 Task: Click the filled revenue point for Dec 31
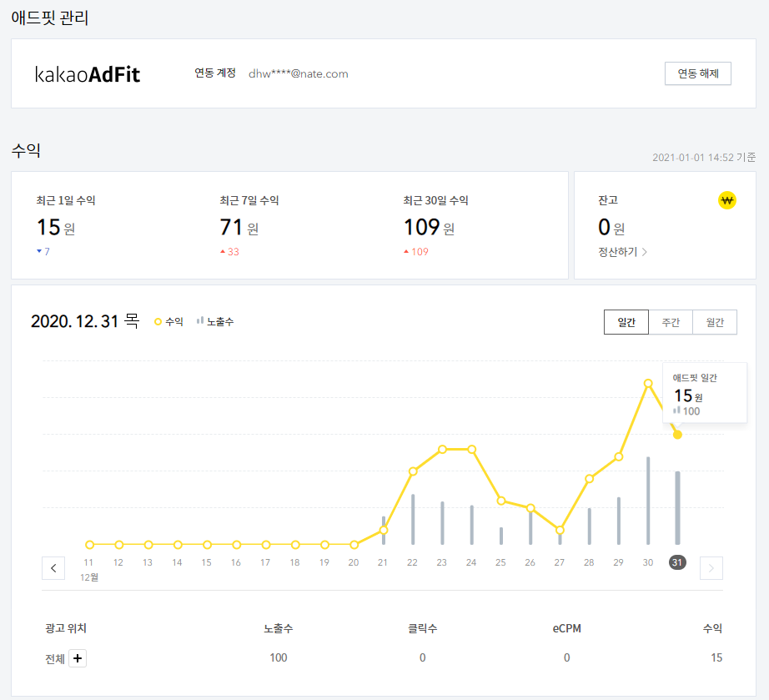tap(677, 435)
